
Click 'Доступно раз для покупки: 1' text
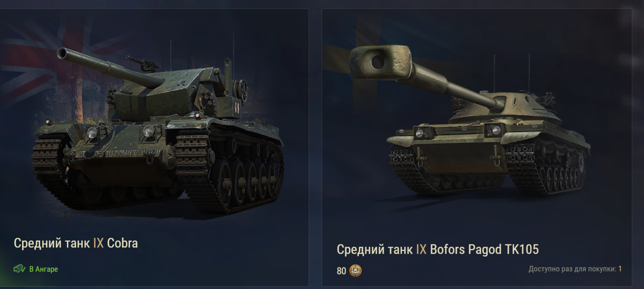[x=575, y=269]
